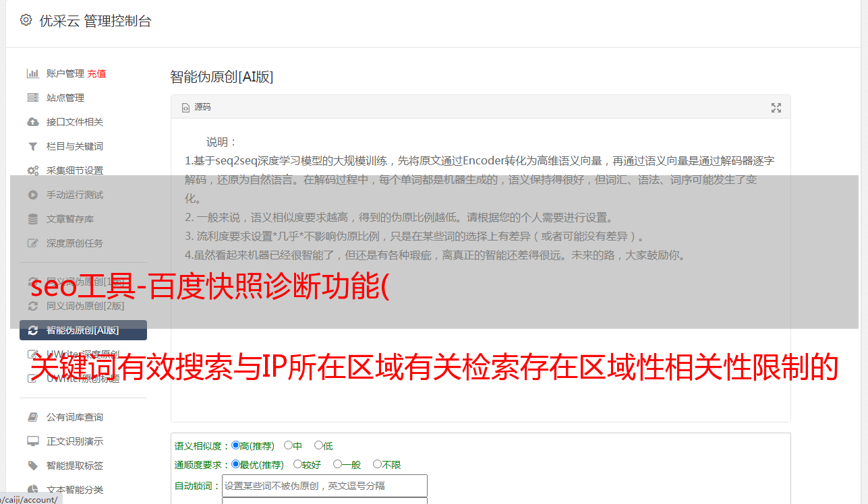Image resolution: width=868 pixels, height=504 pixels.
Task: Click the red 充值 recharge link
Action: tap(96, 73)
